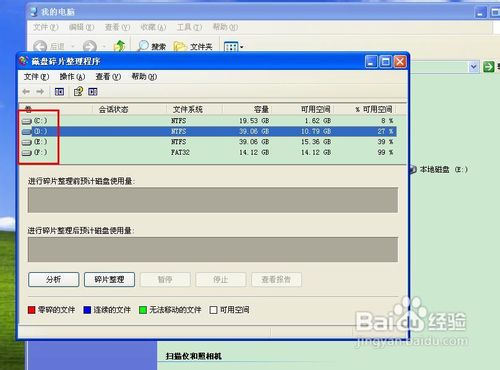Click the rightmost action pane toolbar icon
Screen dimensions: 500x370
pyautogui.click(x=93, y=92)
